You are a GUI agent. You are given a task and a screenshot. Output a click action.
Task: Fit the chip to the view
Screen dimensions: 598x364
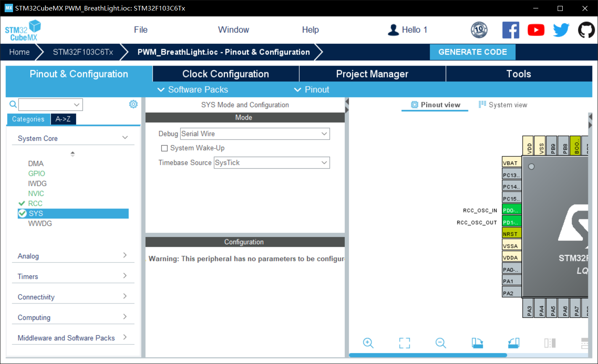point(405,343)
